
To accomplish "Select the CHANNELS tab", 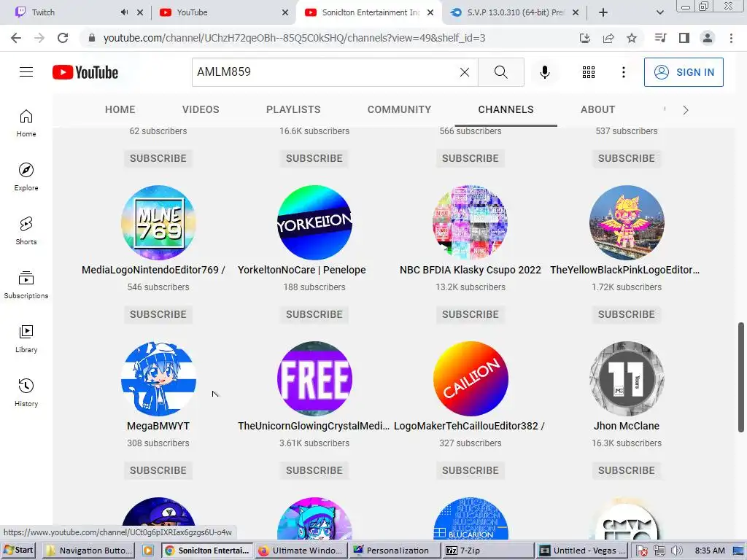I will click(506, 109).
